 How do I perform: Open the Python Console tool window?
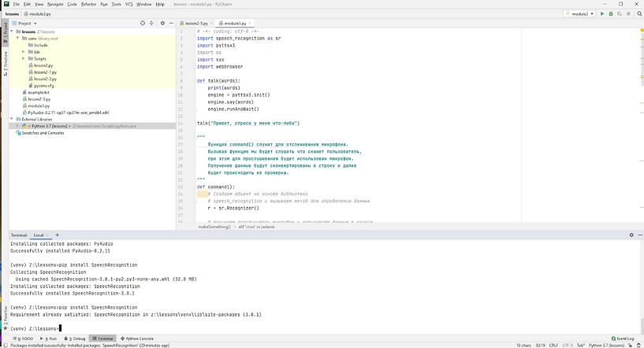[137, 339]
